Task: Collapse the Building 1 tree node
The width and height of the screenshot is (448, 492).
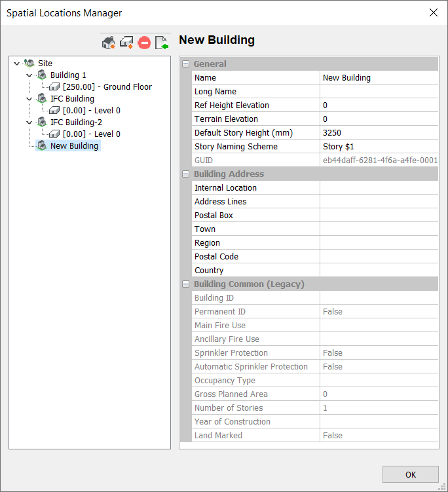Action: pos(29,75)
